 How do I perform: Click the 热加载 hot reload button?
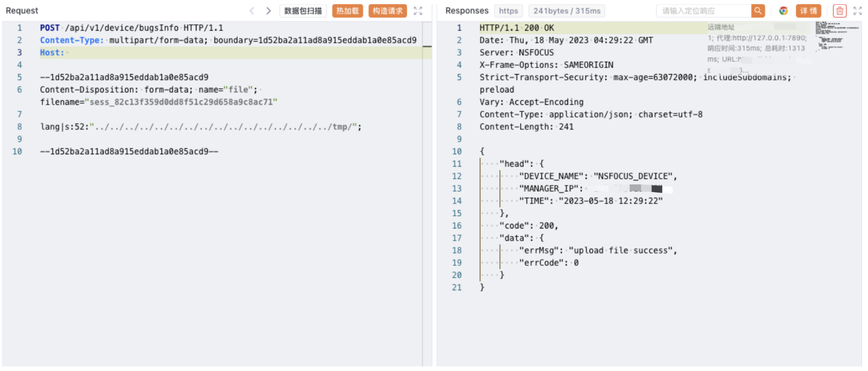coord(347,11)
